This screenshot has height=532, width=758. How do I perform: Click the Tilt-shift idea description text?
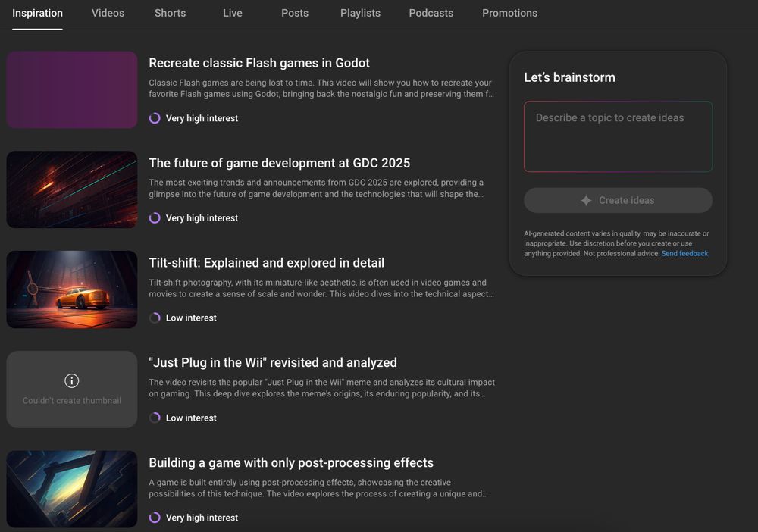coord(321,288)
